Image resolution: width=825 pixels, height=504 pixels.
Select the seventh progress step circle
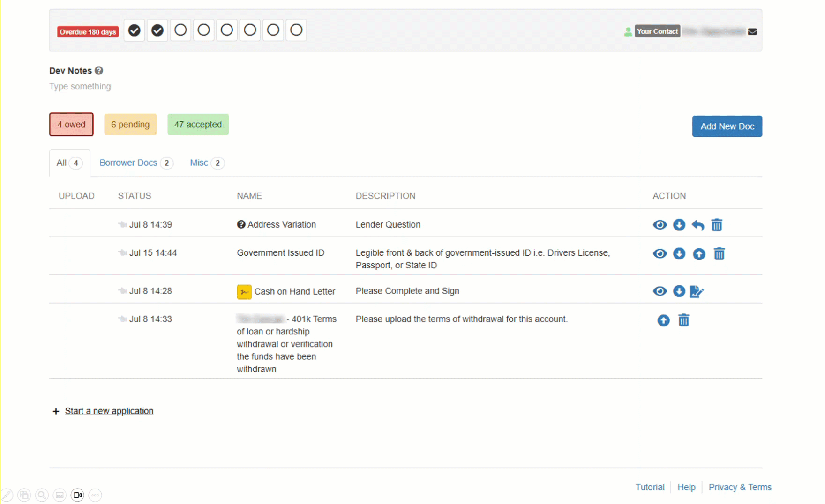click(x=273, y=30)
